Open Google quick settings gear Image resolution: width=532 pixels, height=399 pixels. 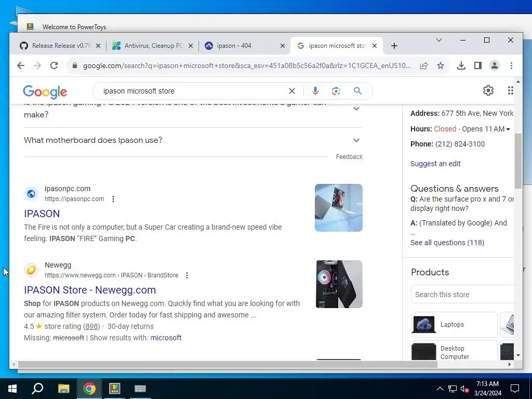pyautogui.click(x=488, y=90)
